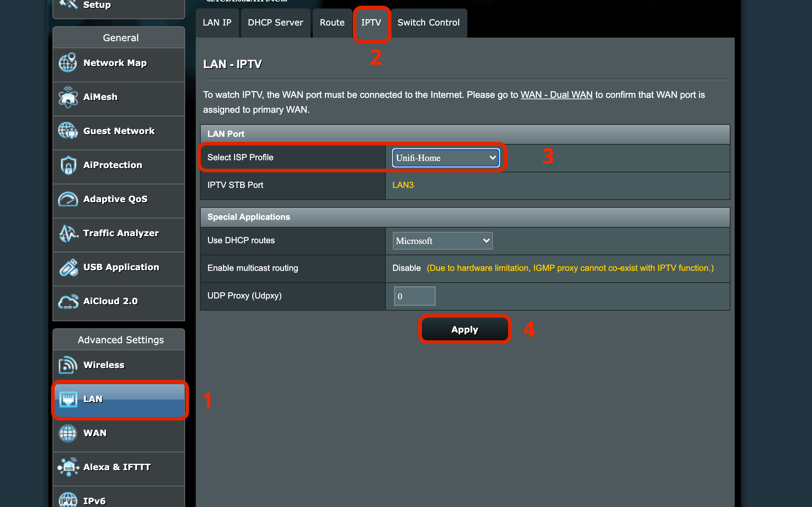Click the UDP Proxy (Udpxy) input field
The height and width of the screenshot is (507, 812).
(x=415, y=296)
